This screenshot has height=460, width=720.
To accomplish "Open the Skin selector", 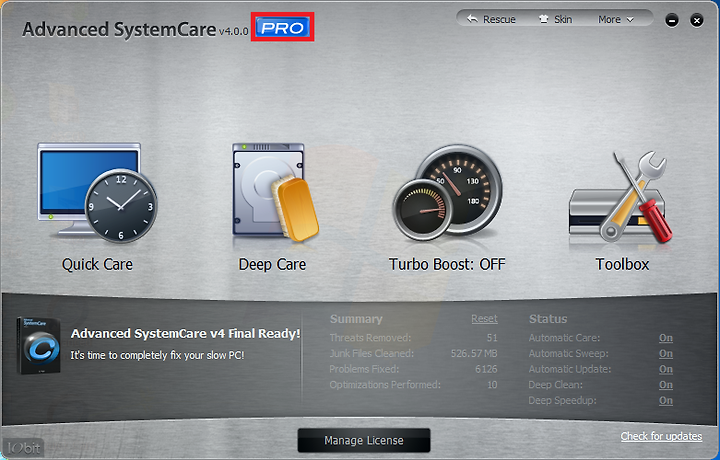I will coord(555,19).
